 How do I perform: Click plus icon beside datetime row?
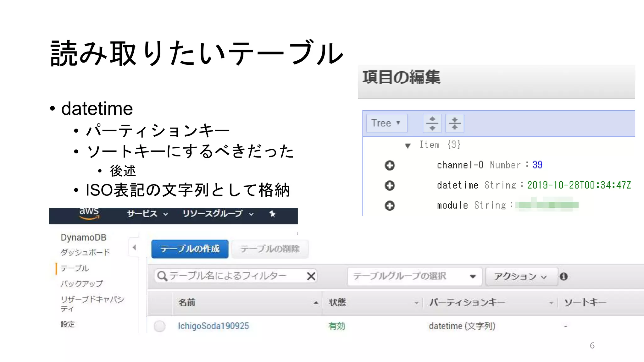click(390, 185)
